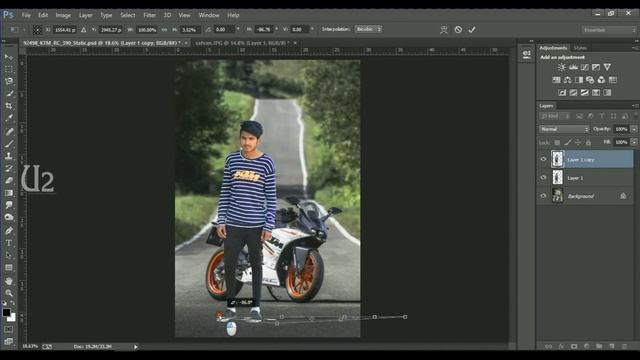Toggle lock all padlock icon
The width and height of the screenshot is (640, 360).
[x=588, y=142]
